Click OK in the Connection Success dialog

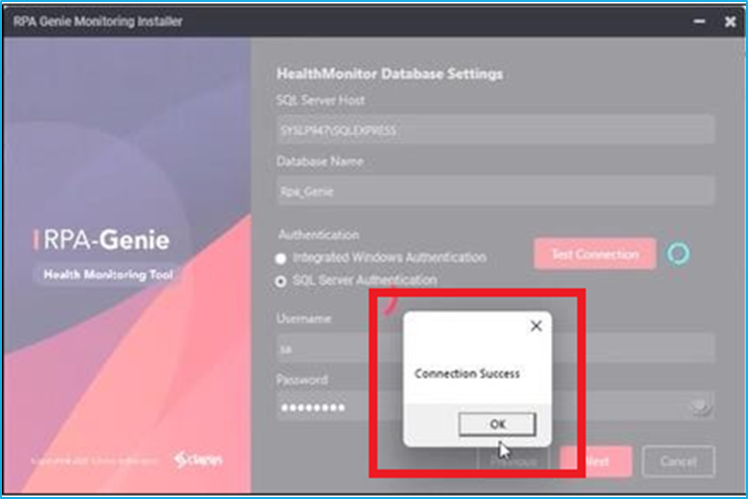497,424
